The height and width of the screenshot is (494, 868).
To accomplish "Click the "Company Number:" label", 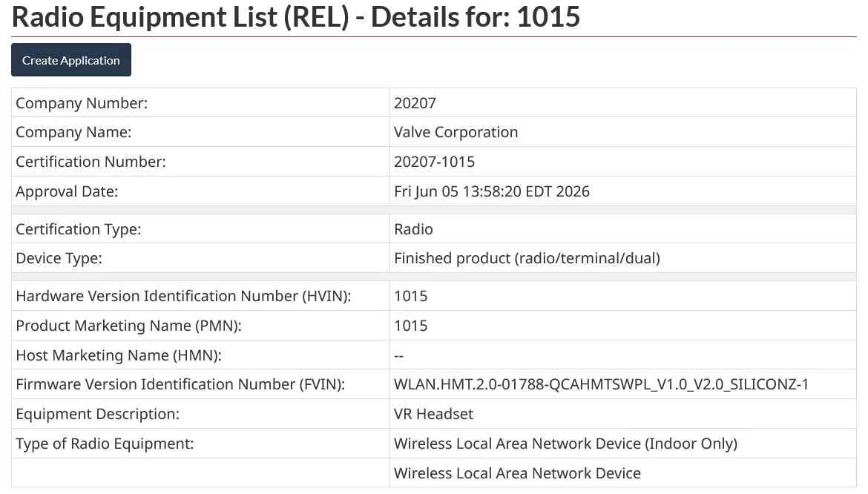I will (82, 103).
